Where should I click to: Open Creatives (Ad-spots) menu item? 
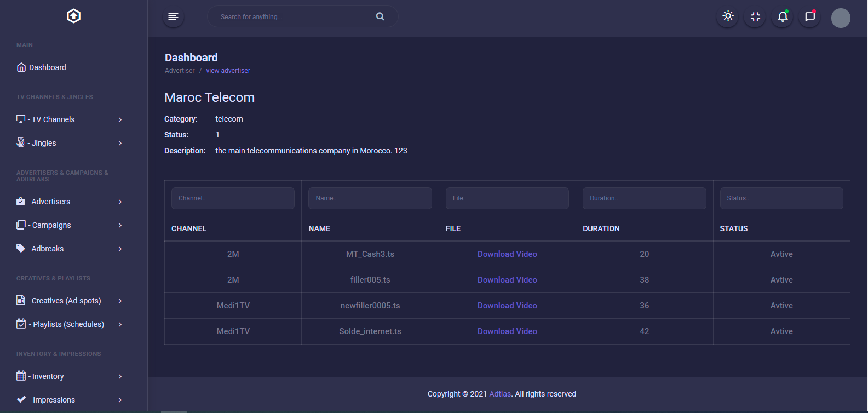(x=66, y=301)
